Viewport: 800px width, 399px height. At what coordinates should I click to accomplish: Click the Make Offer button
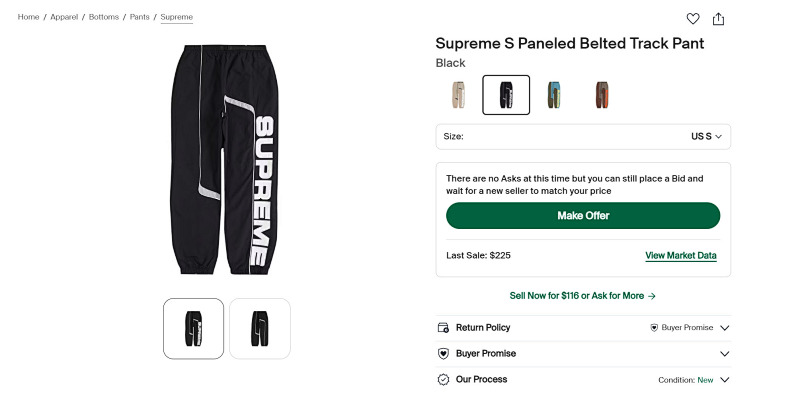pyautogui.click(x=583, y=215)
